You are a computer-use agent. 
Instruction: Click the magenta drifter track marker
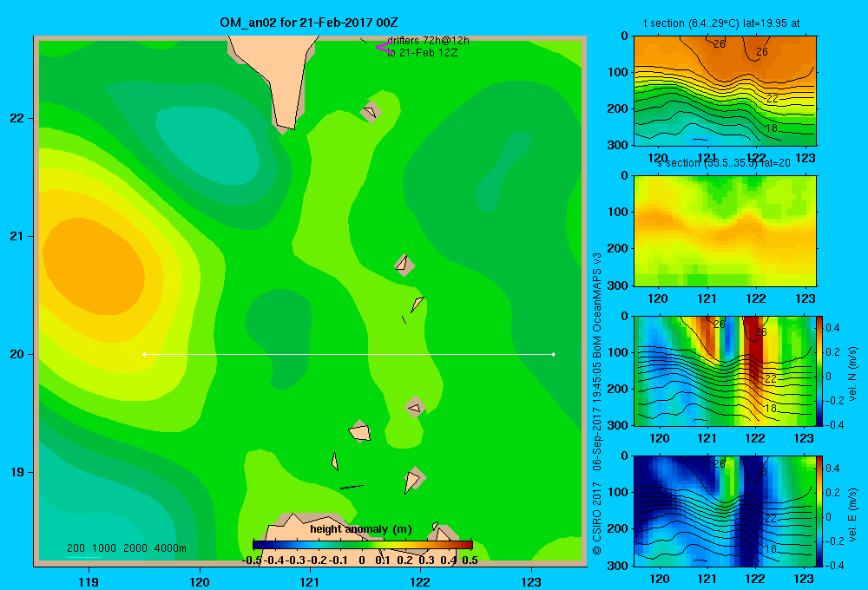pyautogui.click(x=384, y=47)
